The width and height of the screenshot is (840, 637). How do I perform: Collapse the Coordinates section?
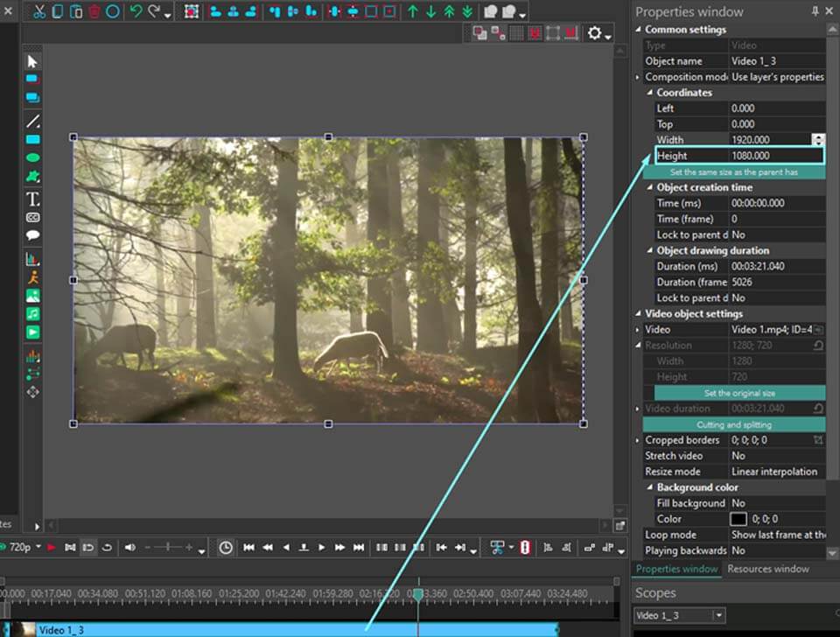click(650, 93)
